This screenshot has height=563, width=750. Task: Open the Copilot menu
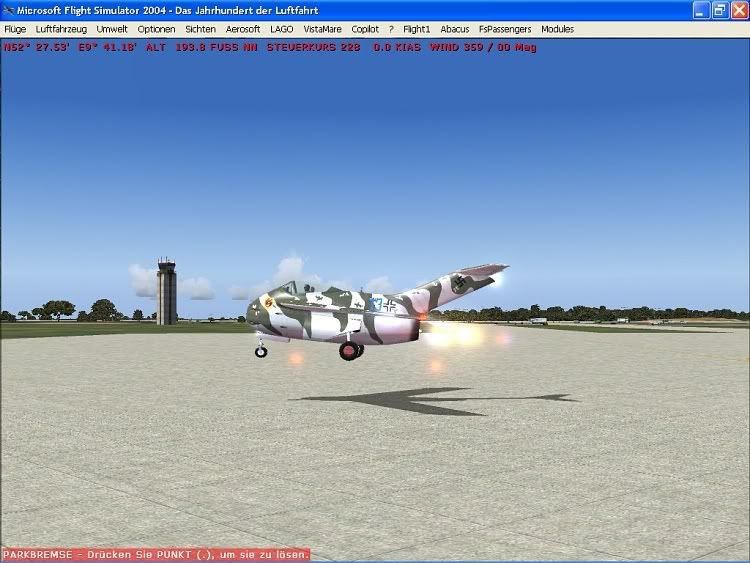click(x=365, y=29)
